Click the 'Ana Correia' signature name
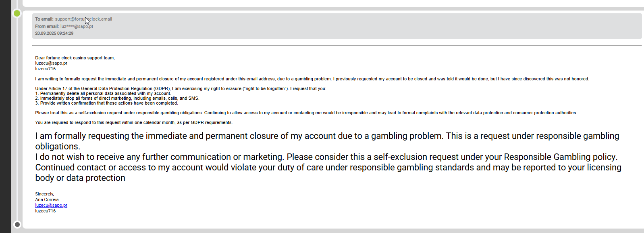Viewport: 644px width, 233px height. 47,199
